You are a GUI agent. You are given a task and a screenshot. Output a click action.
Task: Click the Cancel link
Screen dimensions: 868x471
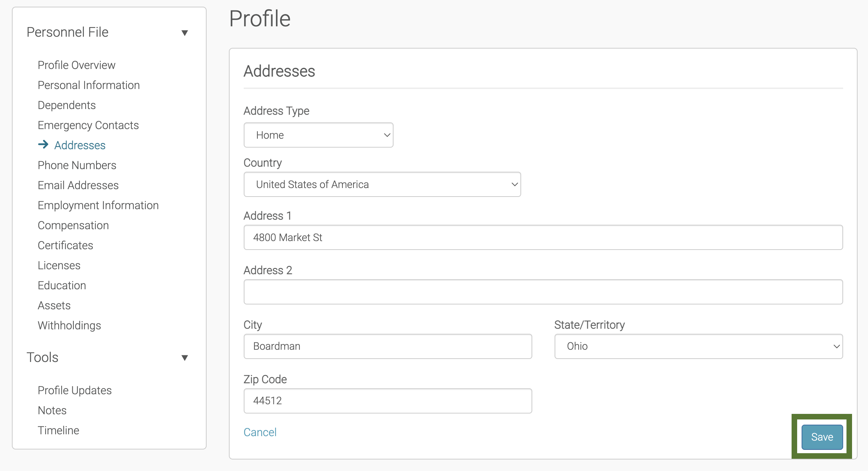[x=260, y=432]
